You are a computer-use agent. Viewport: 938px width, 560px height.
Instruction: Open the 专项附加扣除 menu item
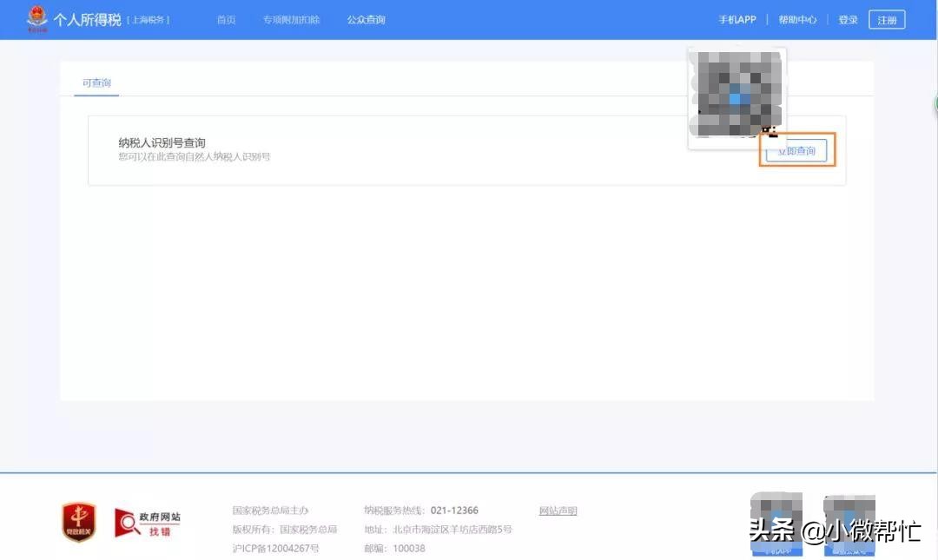[x=291, y=20]
